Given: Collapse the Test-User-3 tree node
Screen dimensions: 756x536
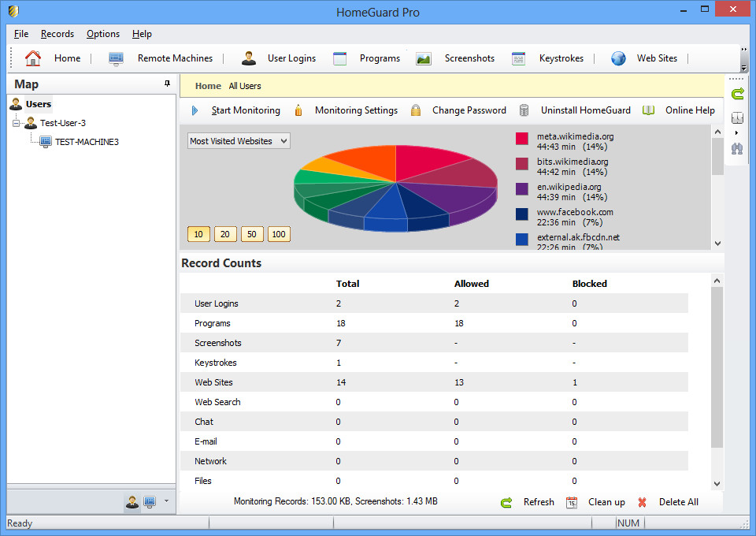Looking at the screenshot, I should coord(16,123).
